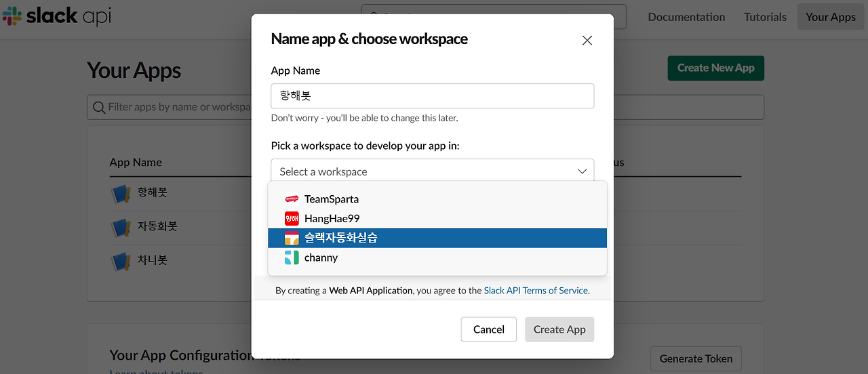Open the Slack API Terms of Service link
This screenshot has width=868, height=374.
coord(536,291)
